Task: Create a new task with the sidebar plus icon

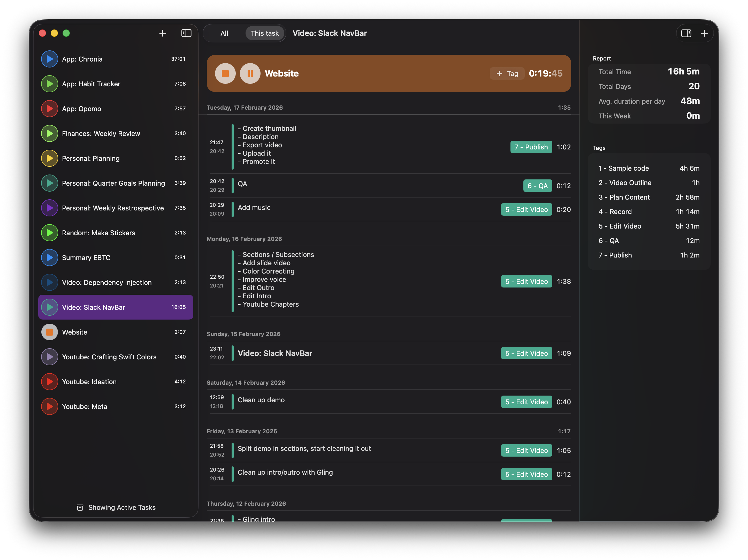Action: click(x=162, y=33)
